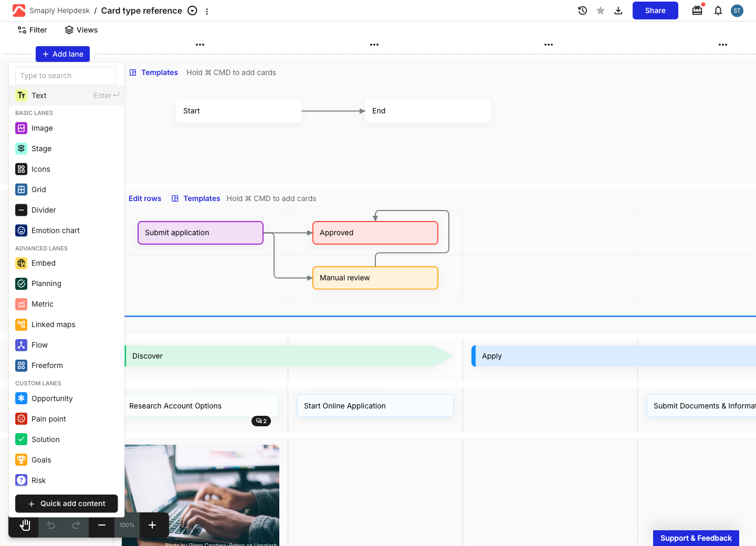Image resolution: width=756 pixels, height=546 pixels.
Task: Zoom in with the plus button
Action: (x=152, y=525)
